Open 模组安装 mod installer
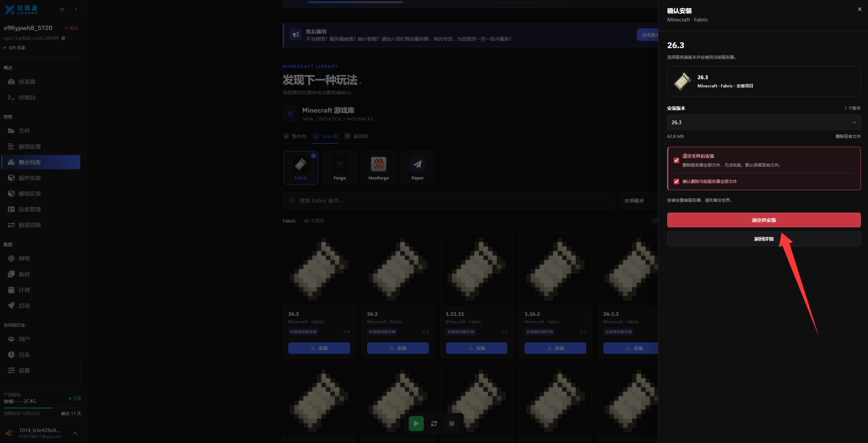The width and height of the screenshot is (868, 443). click(41, 194)
